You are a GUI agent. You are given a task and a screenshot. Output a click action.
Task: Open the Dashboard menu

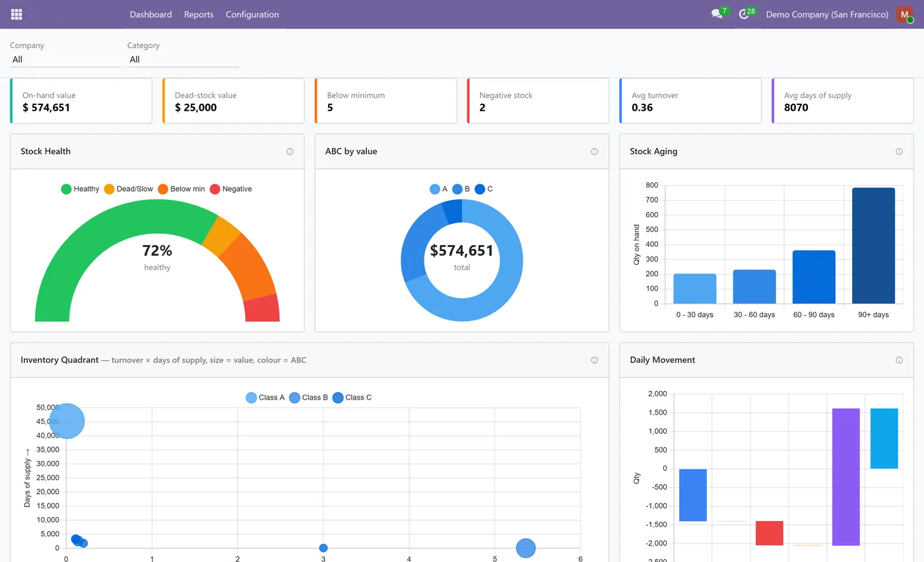pos(150,15)
